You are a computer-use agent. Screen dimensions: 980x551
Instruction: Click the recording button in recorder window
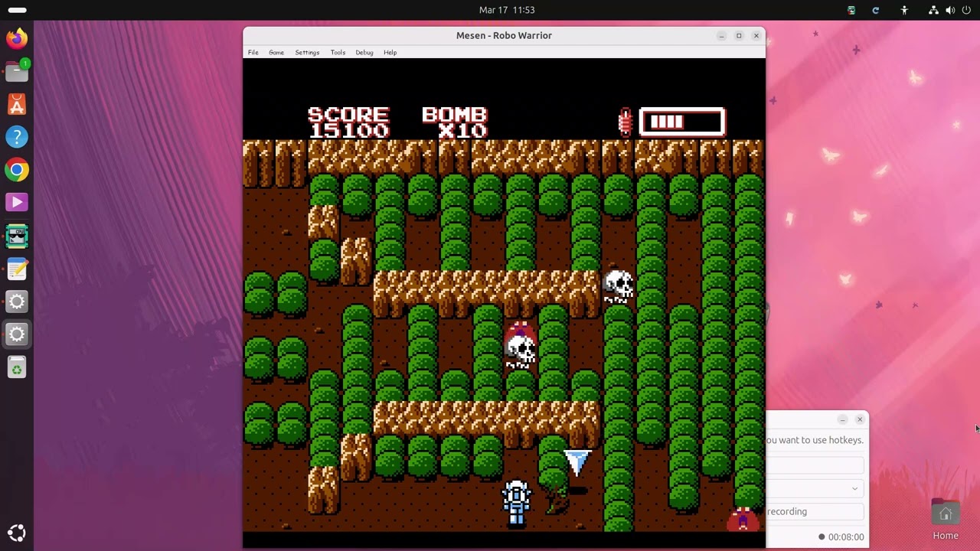click(816, 511)
